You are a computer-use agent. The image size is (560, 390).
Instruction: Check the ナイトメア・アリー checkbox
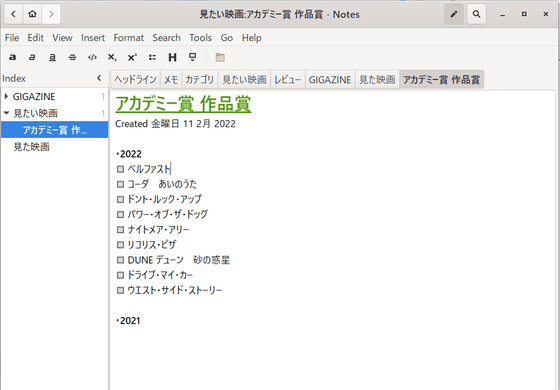(120, 230)
